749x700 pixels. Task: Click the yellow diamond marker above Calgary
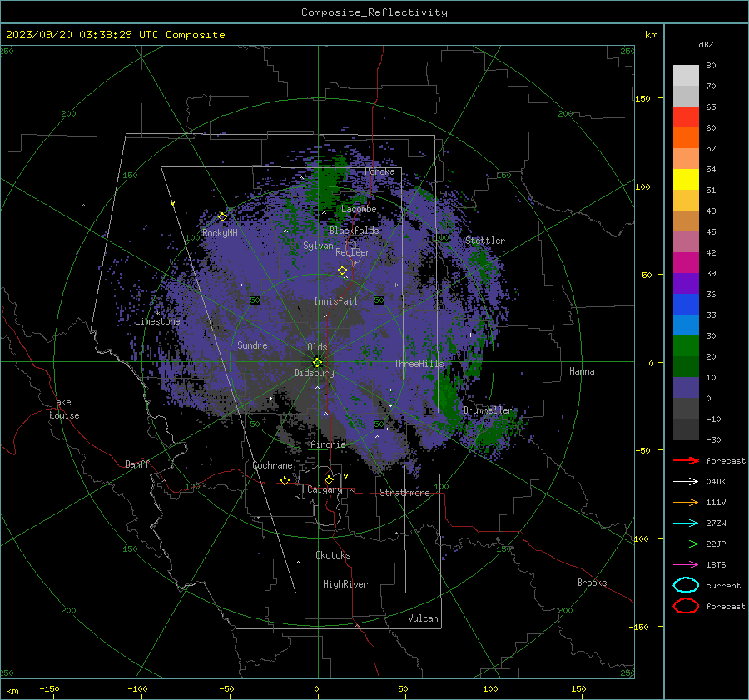[x=329, y=479]
